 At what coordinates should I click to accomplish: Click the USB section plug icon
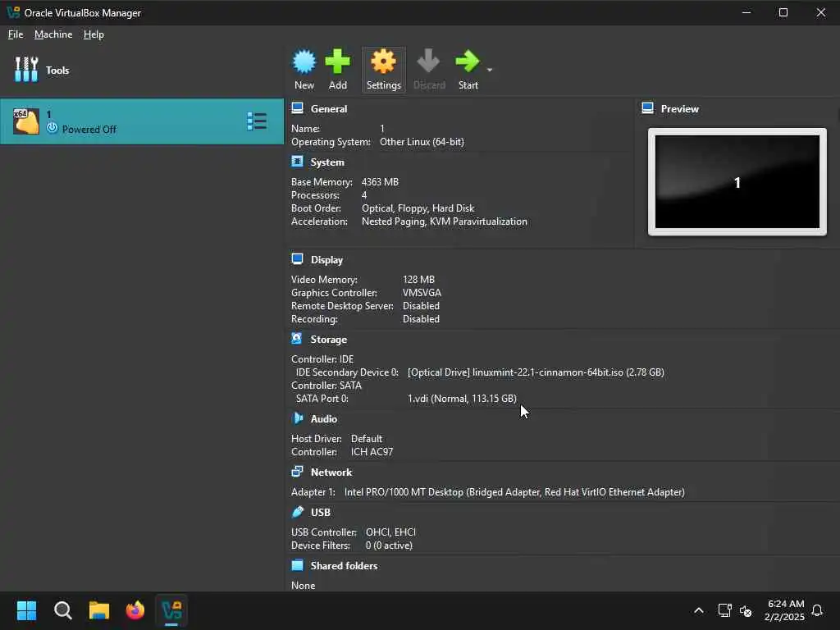click(x=297, y=512)
